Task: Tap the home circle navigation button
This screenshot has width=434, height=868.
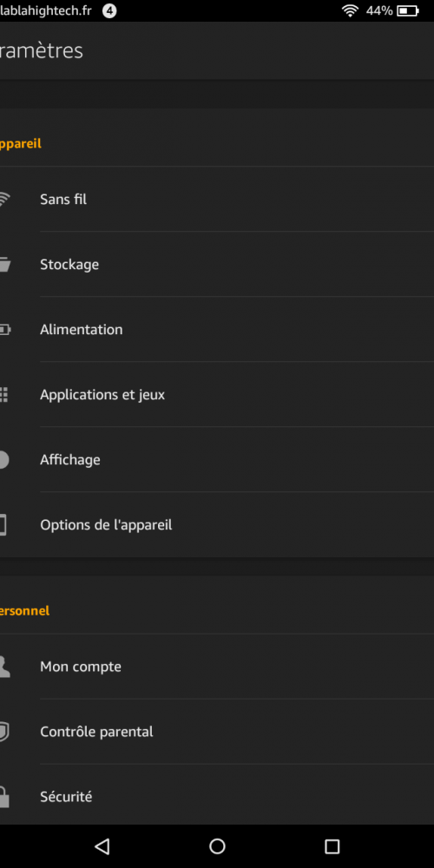Action: [x=217, y=845]
